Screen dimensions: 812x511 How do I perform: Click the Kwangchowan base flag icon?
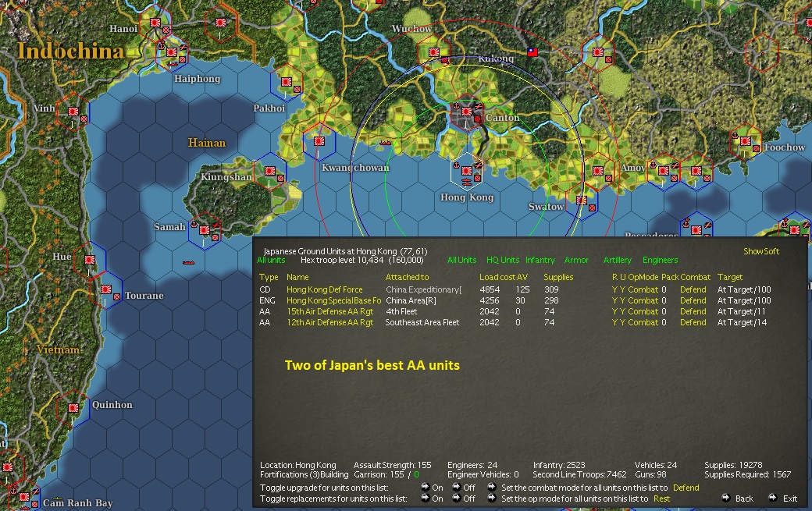pos(319,140)
